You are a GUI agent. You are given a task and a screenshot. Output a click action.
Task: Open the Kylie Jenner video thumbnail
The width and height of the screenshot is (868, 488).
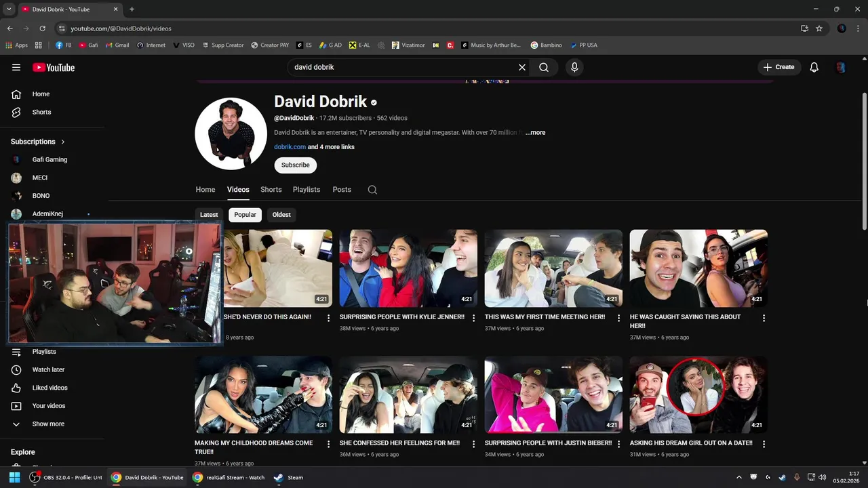coord(408,268)
